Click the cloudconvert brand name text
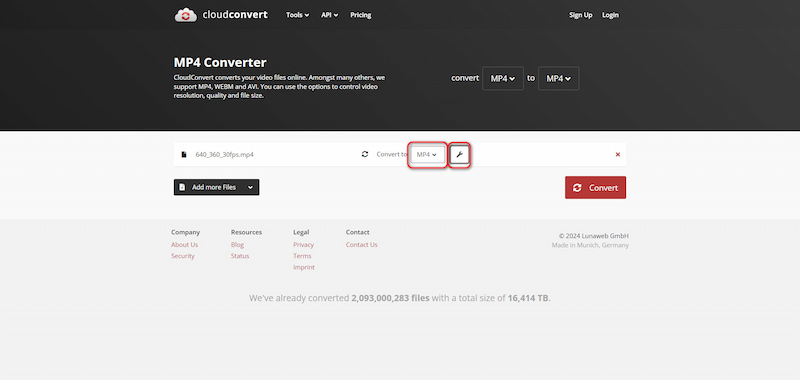The height and width of the screenshot is (380, 800). 235,15
